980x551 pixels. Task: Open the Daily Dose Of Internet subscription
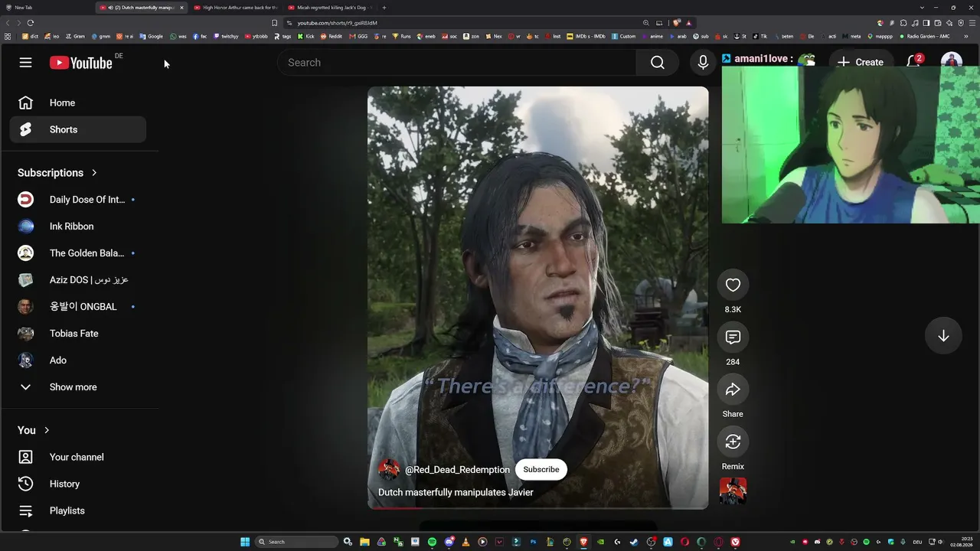coord(77,200)
